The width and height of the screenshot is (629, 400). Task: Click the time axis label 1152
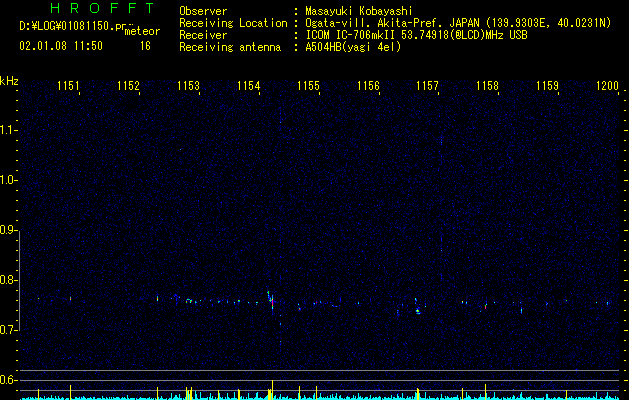click(x=128, y=86)
